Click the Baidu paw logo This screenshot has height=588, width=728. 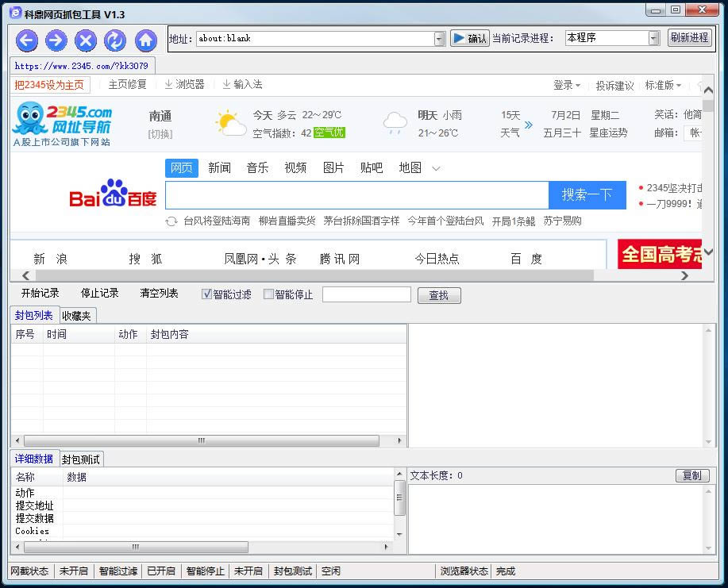pyautogui.click(x=113, y=194)
